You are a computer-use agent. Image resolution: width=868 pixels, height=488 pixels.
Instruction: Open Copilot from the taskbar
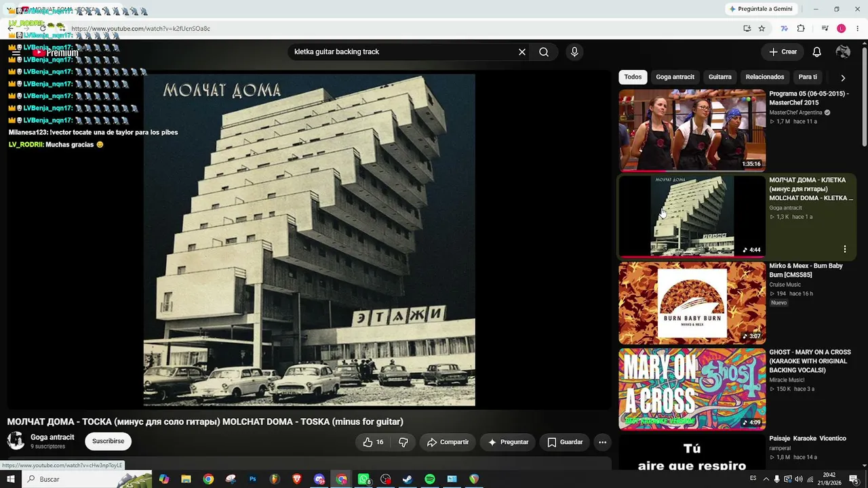coord(164,479)
